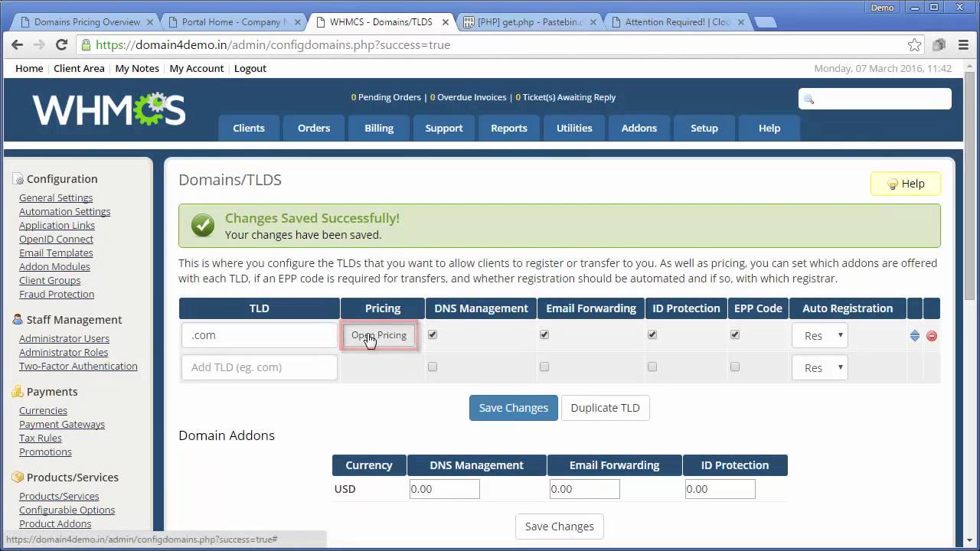Close the Domains Pricing Overview tab

(150, 22)
